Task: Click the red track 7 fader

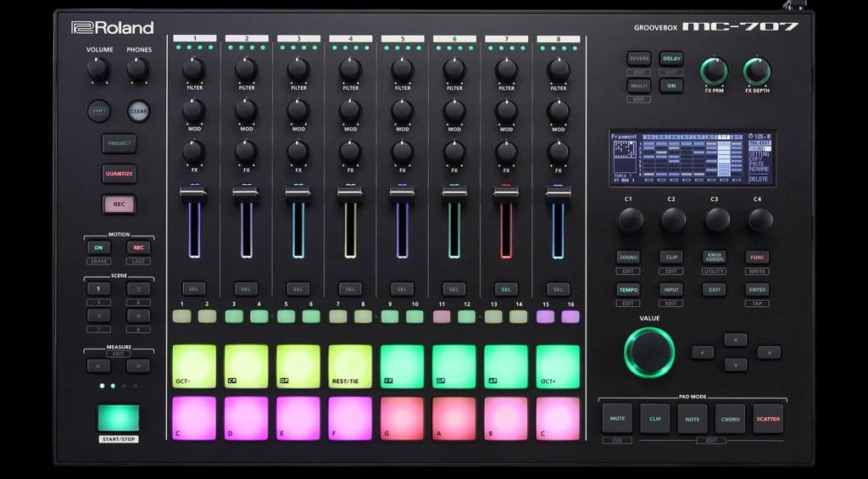Action: (x=506, y=192)
